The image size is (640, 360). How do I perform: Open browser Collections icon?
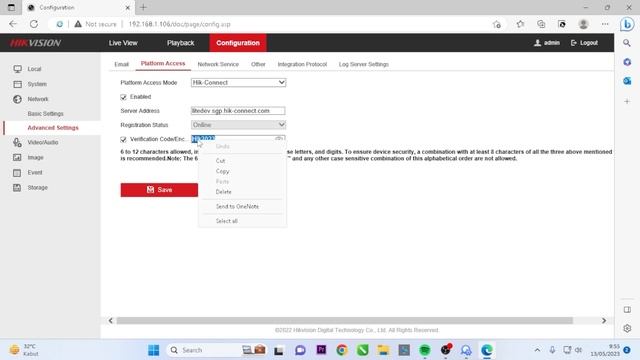[x=541, y=24]
